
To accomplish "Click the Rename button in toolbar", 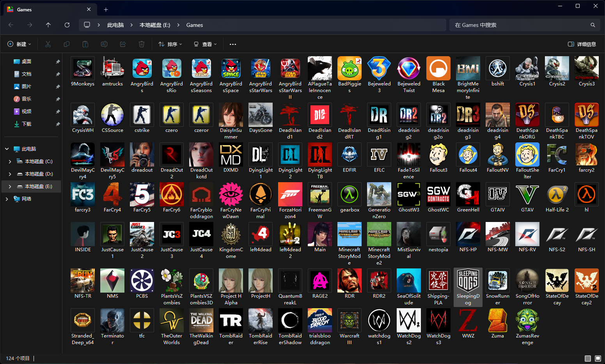I will point(104,44).
